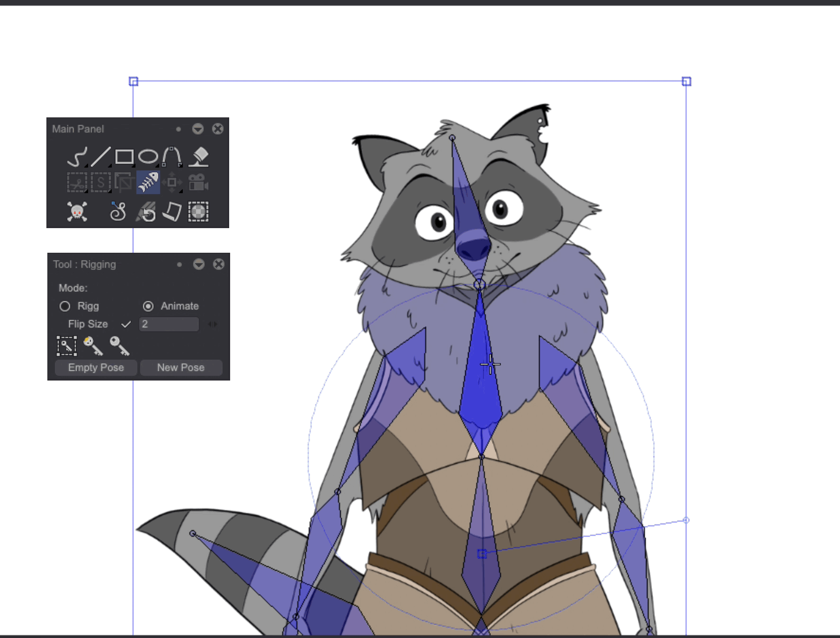Select the Animate mode option
The height and width of the screenshot is (638, 840).
click(148, 306)
